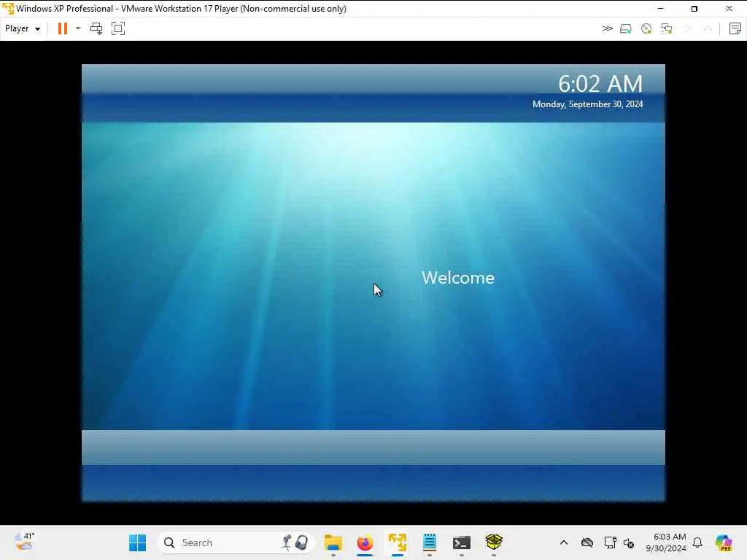Open the yellow box app on taskbar

(x=494, y=542)
